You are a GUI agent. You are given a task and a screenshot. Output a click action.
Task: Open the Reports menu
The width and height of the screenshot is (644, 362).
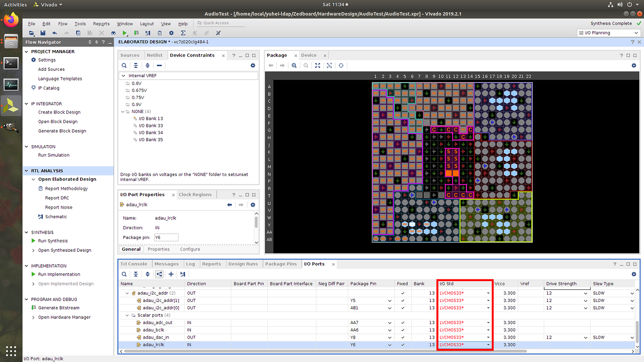point(101,24)
